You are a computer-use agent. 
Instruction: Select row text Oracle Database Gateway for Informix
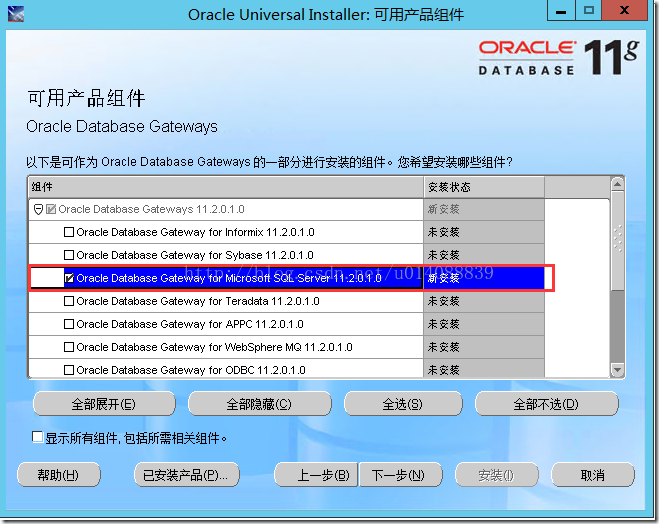(195, 232)
